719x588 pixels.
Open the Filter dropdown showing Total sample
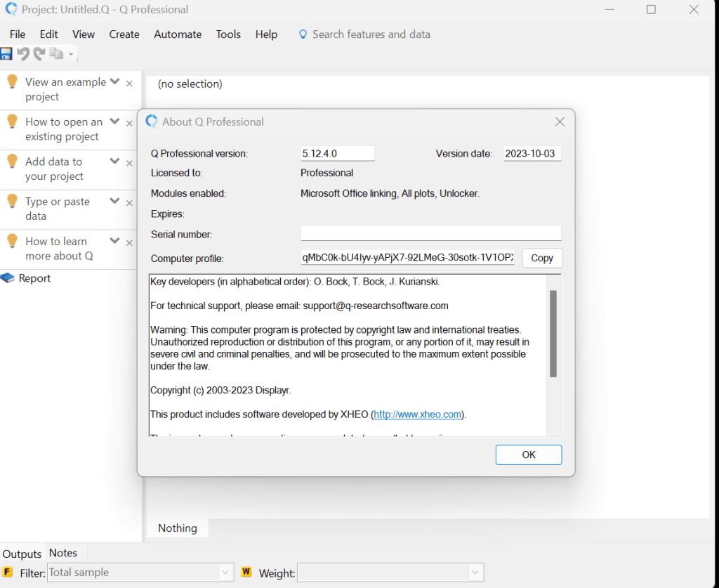pyautogui.click(x=226, y=573)
